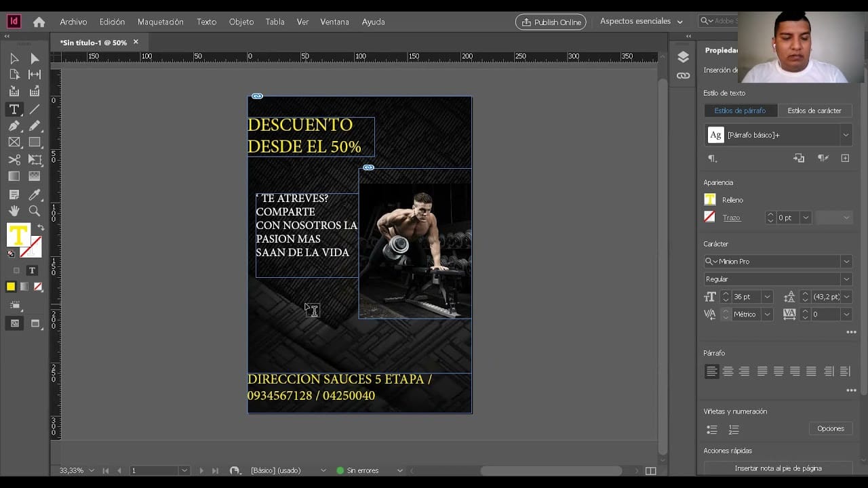This screenshot has width=868, height=488.
Task: Pick the Rectangle Frame tool
Action: tap(14, 142)
